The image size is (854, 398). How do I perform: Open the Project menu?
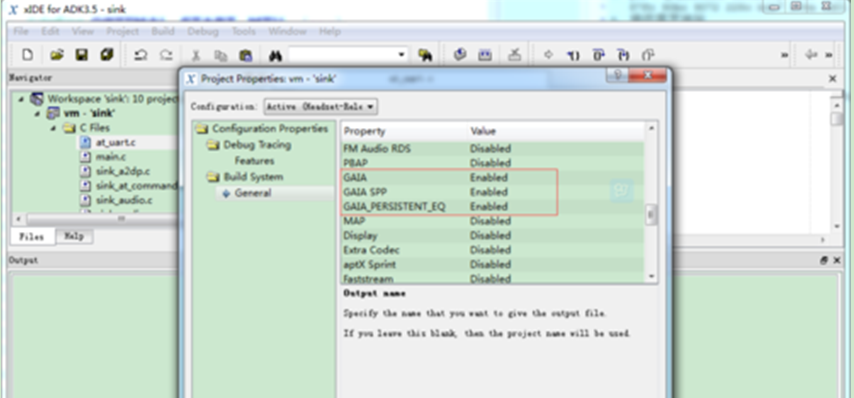point(123,31)
